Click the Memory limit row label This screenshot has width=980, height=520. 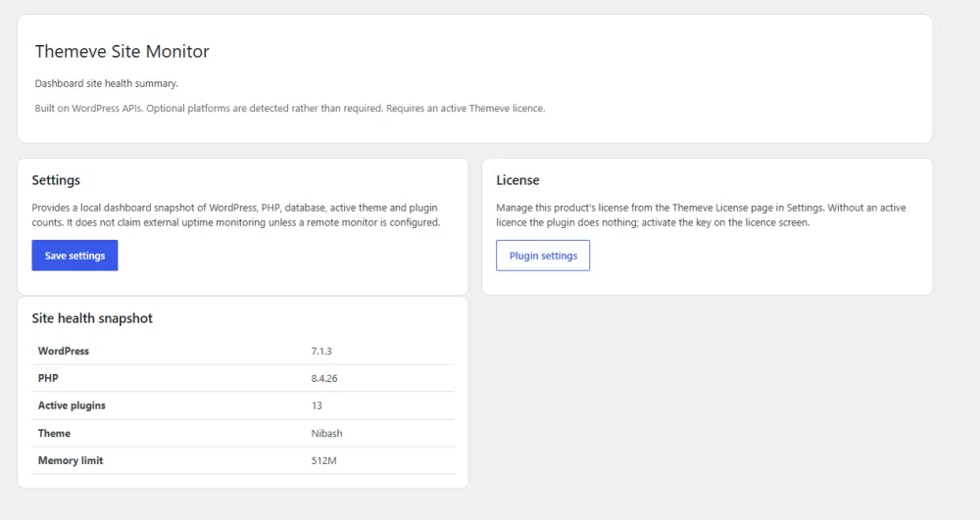71,460
